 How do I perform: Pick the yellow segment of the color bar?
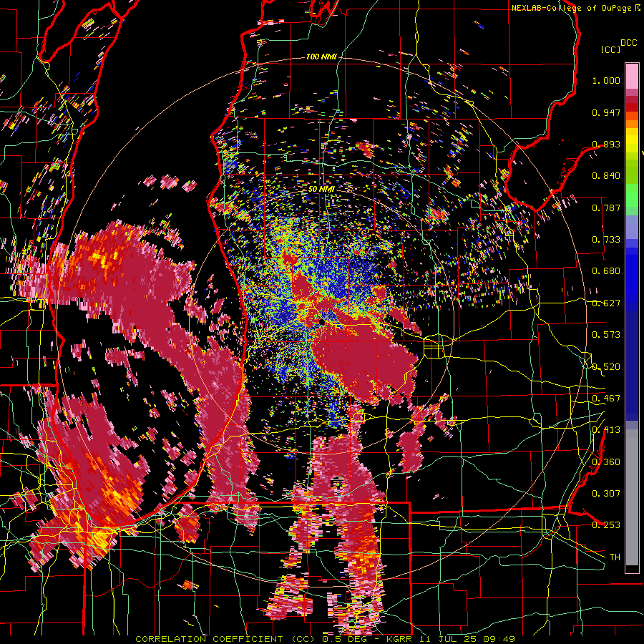coord(632,141)
